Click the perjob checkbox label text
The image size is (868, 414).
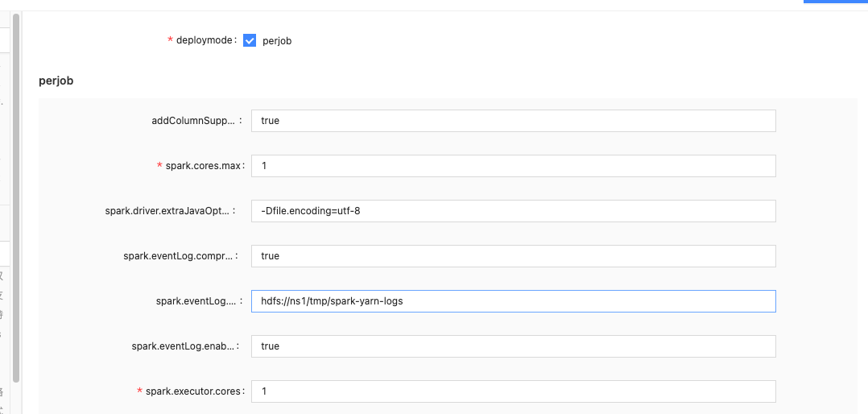(x=277, y=41)
